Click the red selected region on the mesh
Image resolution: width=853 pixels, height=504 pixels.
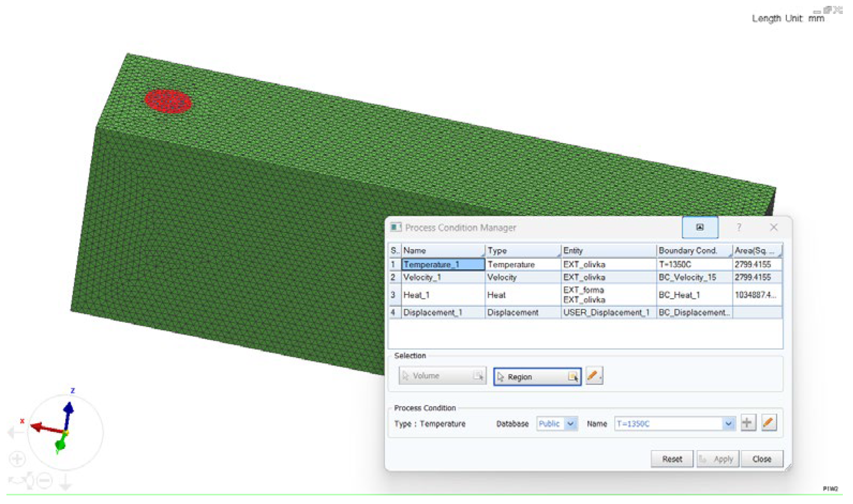[168, 102]
